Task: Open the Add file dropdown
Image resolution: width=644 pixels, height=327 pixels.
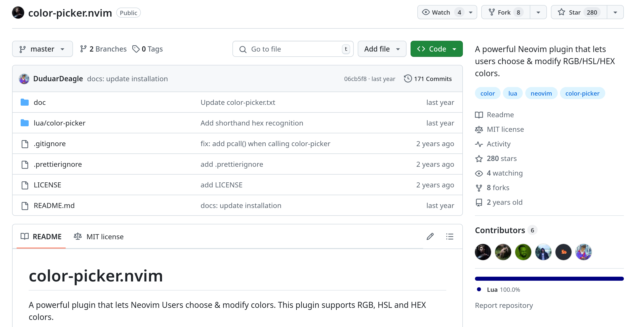Action: tap(382, 49)
